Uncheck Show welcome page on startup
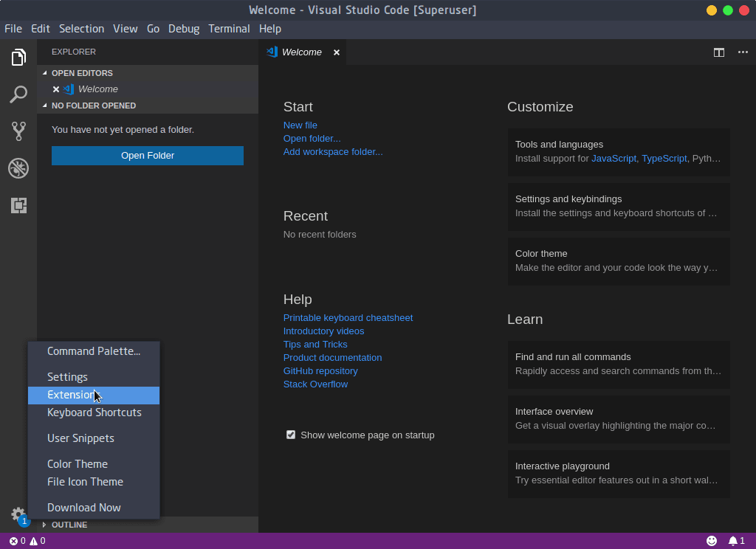The height and width of the screenshot is (549, 756). [x=291, y=435]
